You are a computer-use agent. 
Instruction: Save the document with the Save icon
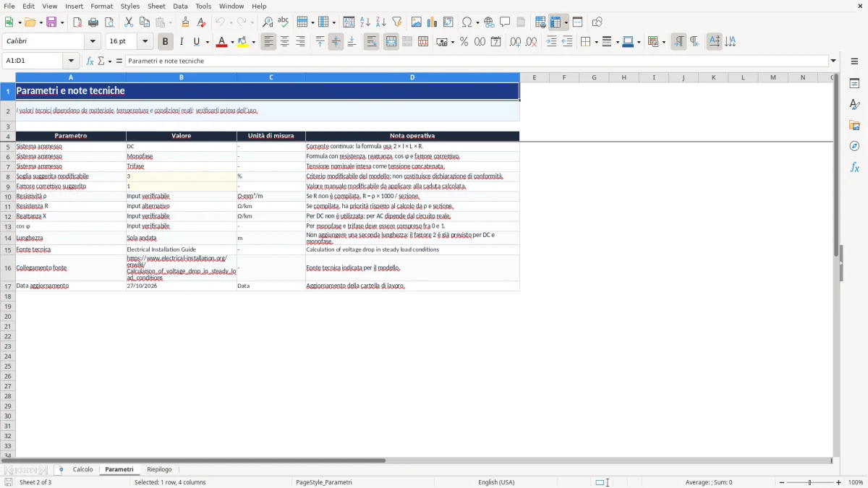point(51,22)
